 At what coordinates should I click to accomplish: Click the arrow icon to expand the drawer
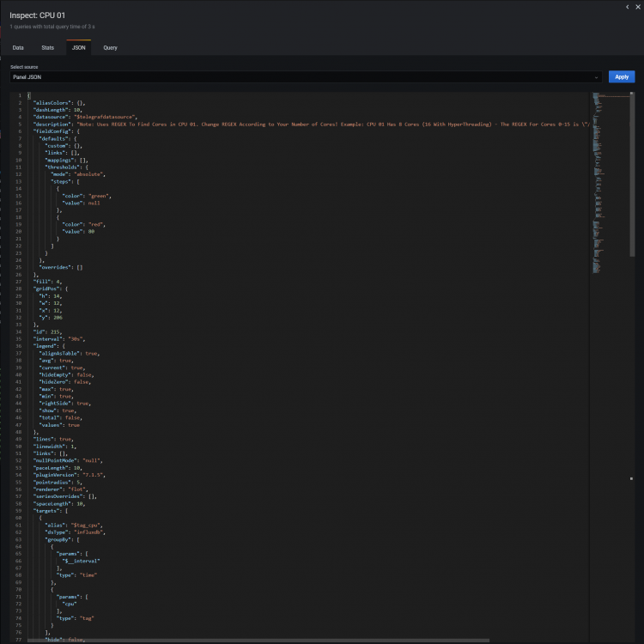(627, 7)
